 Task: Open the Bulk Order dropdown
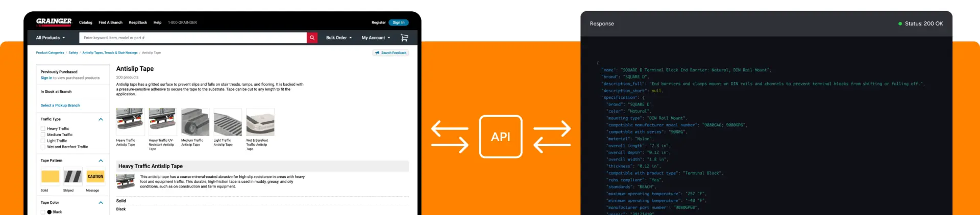click(339, 38)
